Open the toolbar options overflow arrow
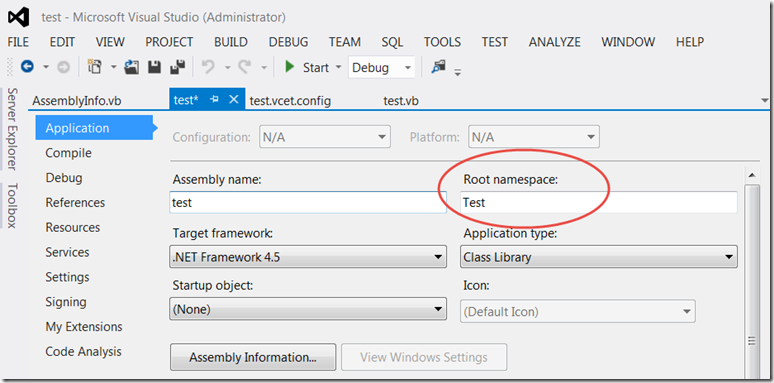 (x=458, y=73)
